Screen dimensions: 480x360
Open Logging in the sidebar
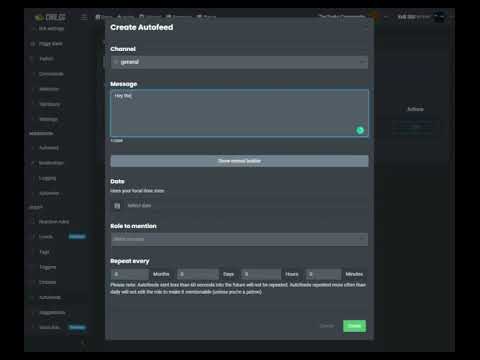click(x=47, y=178)
